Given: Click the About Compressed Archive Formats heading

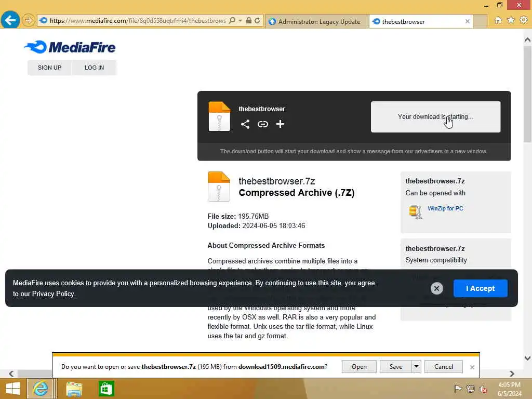Looking at the screenshot, I should click(266, 245).
